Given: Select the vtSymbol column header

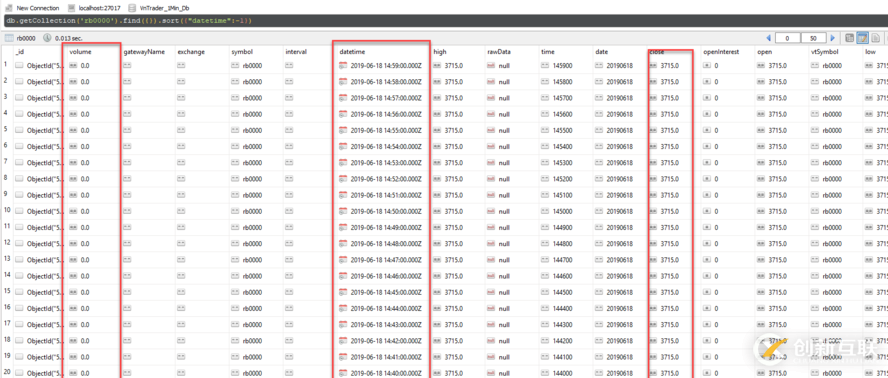Looking at the screenshot, I should point(824,52).
